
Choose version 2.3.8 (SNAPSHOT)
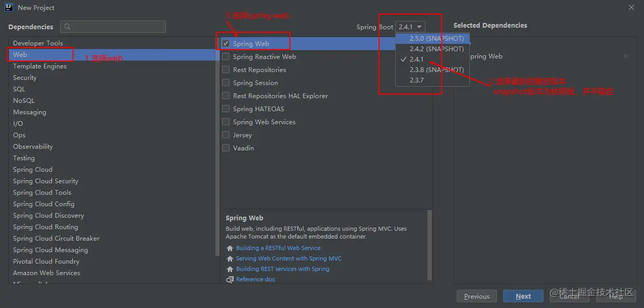pyautogui.click(x=433, y=69)
